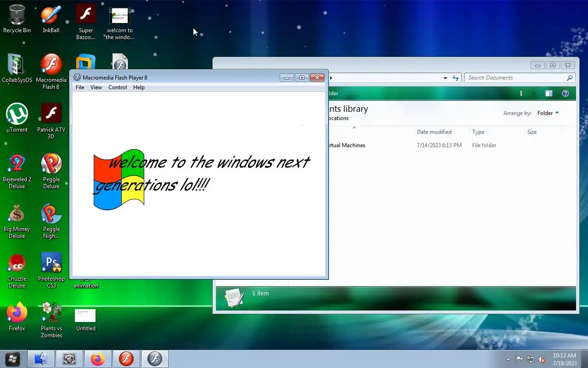Select the 'welcom to the windo...' video icon
The image size is (588, 368).
pyautogui.click(x=120, y=22)
